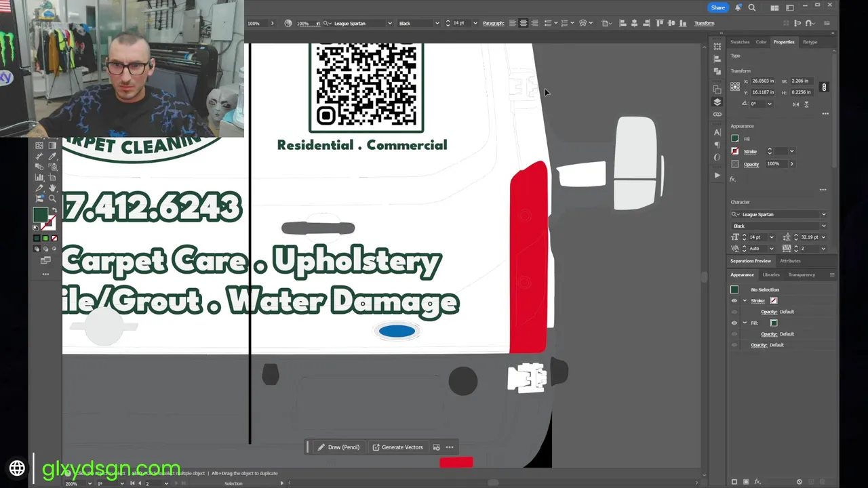Click the flip vertically icon

click(x=806, y=104)
